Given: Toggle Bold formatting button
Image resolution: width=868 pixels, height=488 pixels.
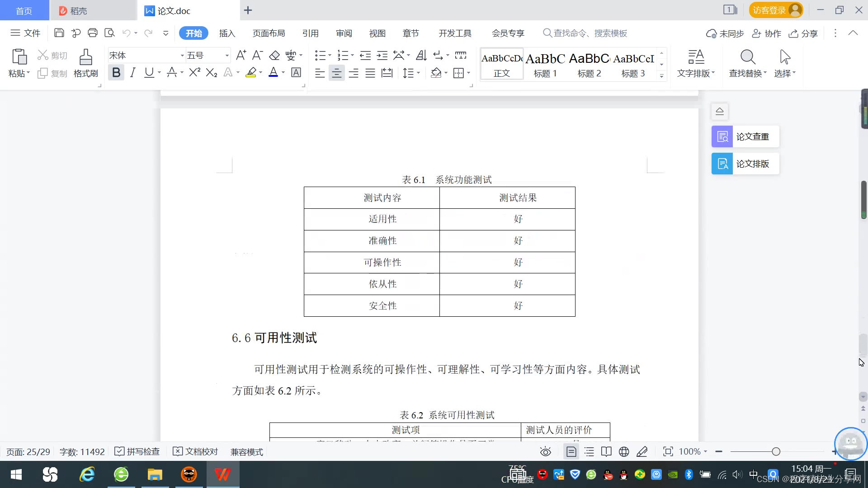Looking at the screenshot, I should (x=116, y=72).
